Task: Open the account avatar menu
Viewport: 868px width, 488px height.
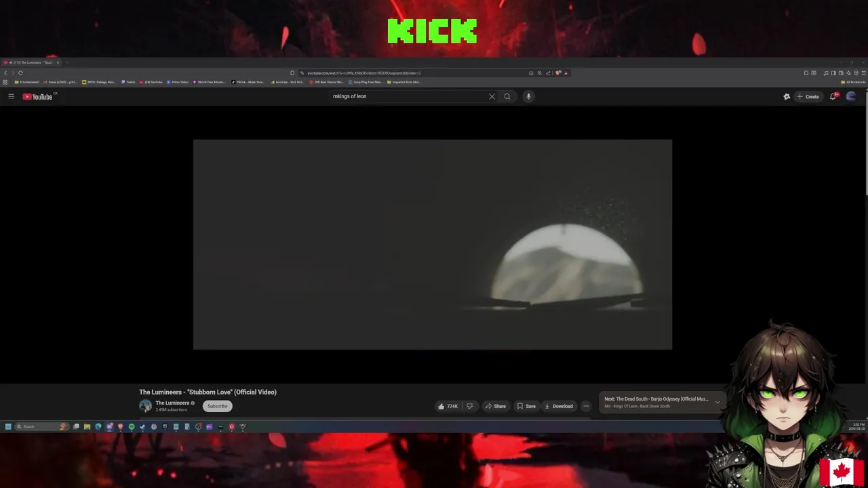Action: pos(851,96)
